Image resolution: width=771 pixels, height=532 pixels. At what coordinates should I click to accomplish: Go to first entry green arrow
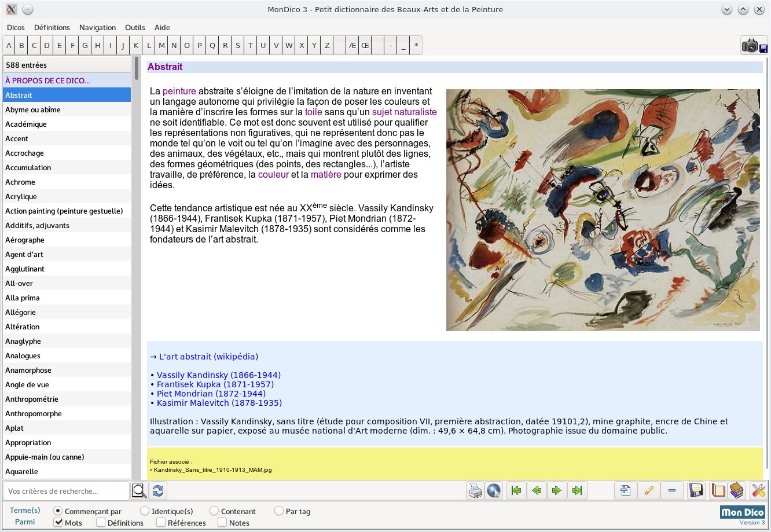point(516,491)
